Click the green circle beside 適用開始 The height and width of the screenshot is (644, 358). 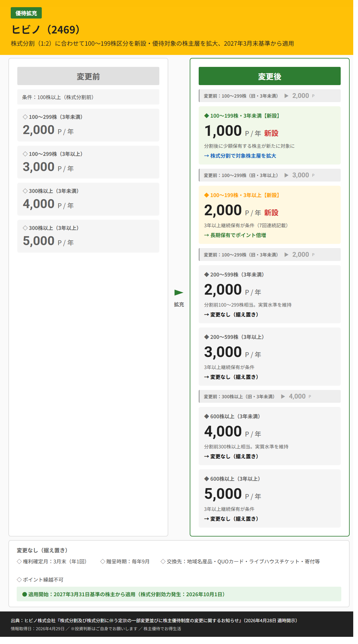[25, 594]
